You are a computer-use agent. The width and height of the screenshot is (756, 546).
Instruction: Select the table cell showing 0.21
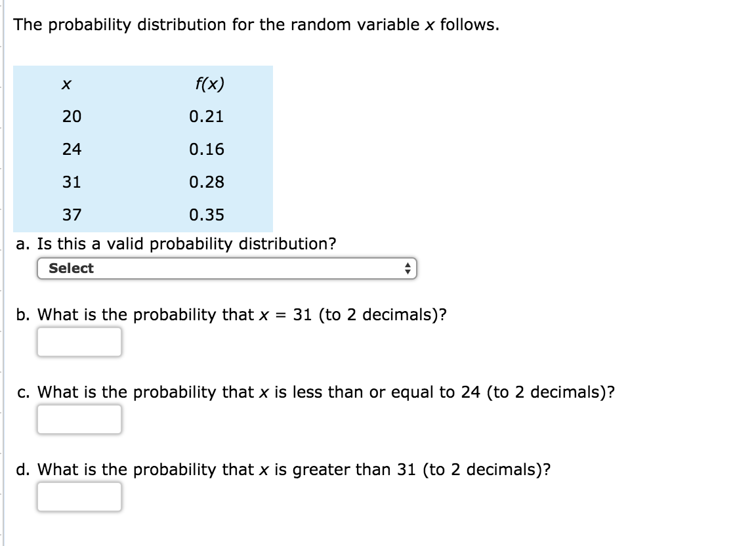pos(207,117)
